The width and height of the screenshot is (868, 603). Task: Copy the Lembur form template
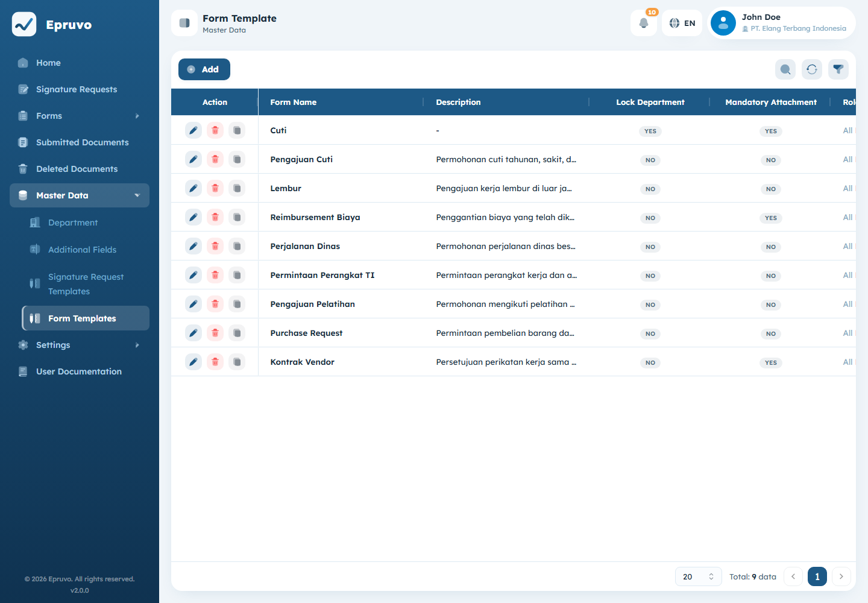(237, 188)
